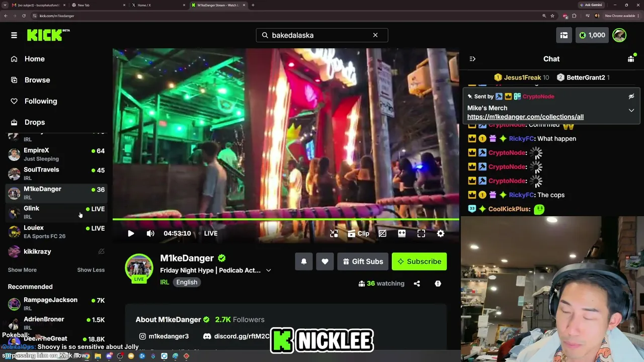
Task: Expand the list with Show More
Action: (x=22, y=270)
